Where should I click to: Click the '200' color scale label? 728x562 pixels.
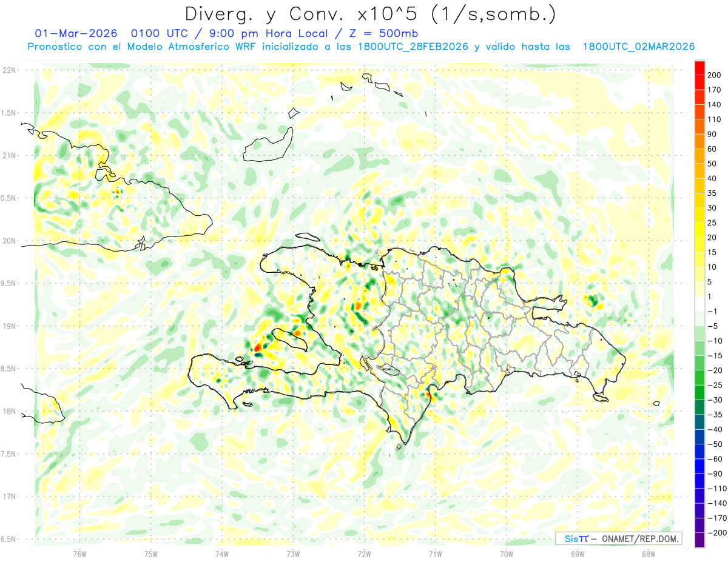[715, 75]
